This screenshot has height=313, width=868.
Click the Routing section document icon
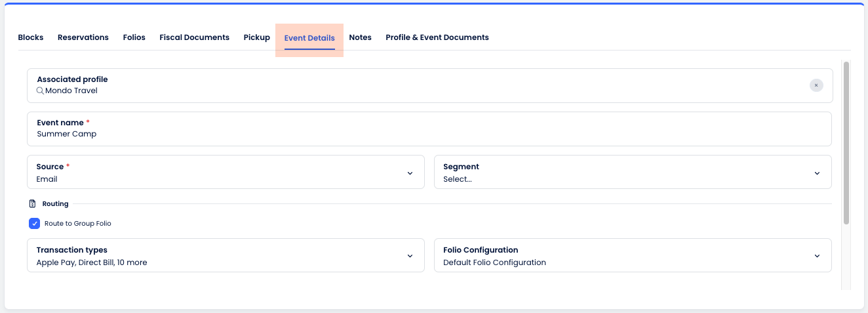(32, 204)
